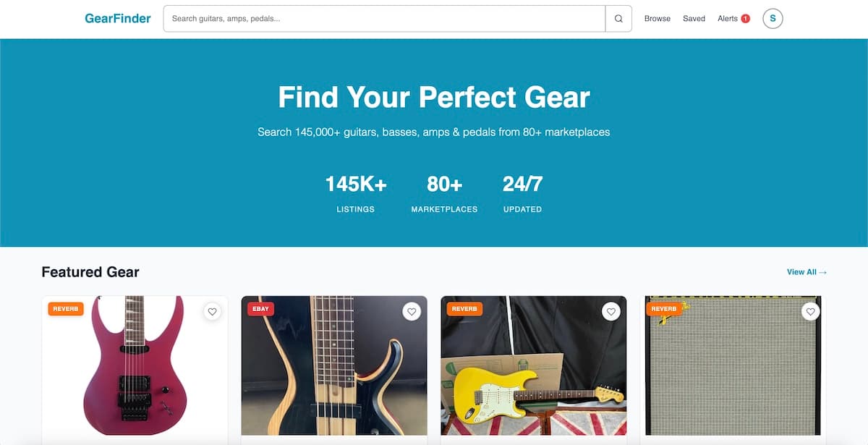Click the search input field
The width and height of the screenshot is (868, 445).
pos(383,18)
